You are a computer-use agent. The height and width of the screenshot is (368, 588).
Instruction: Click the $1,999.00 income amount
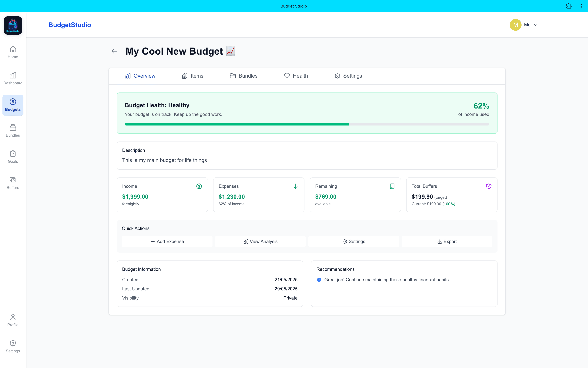(x=135, y=197)
